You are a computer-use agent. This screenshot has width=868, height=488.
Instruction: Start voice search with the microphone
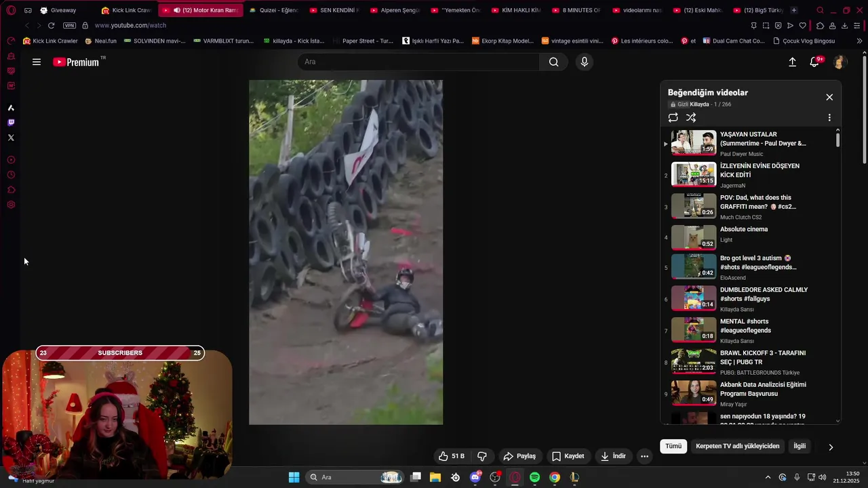(x=585, y=62)
